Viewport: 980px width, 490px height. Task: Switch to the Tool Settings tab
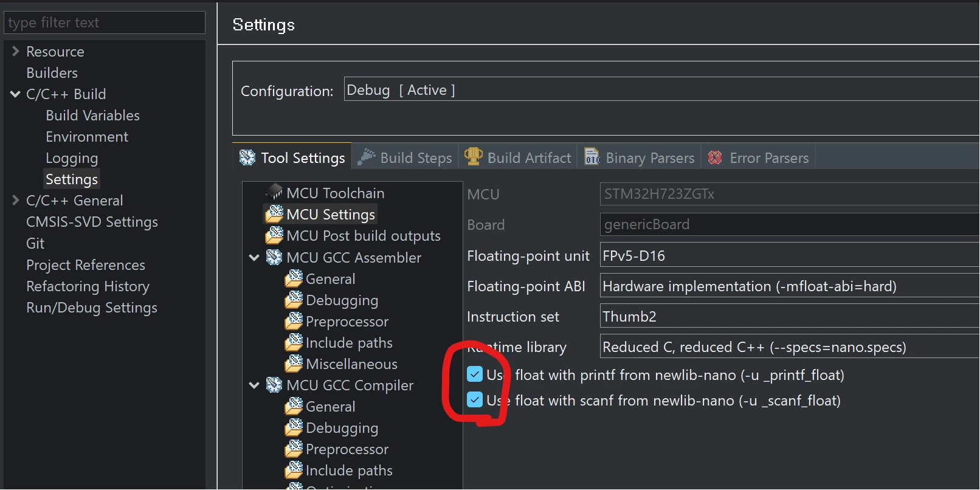pos(292,157)
